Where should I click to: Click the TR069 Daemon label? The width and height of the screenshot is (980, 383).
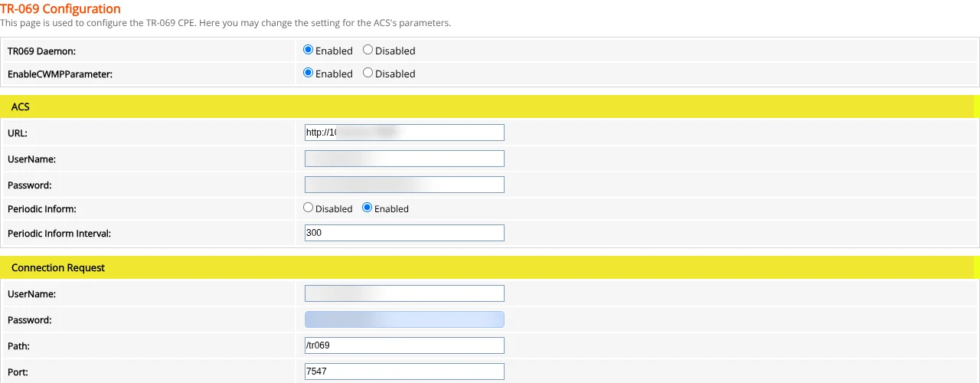[x=41, y=51]
